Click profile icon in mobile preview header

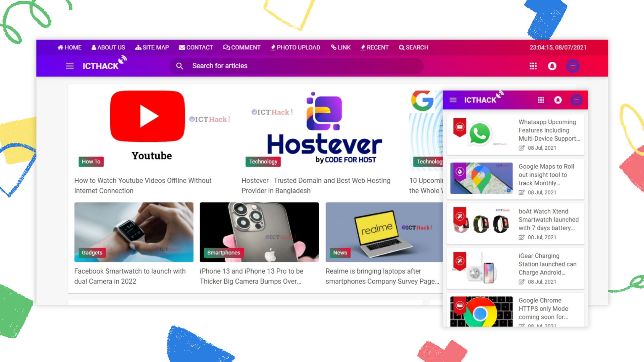[x=576, y=100]
